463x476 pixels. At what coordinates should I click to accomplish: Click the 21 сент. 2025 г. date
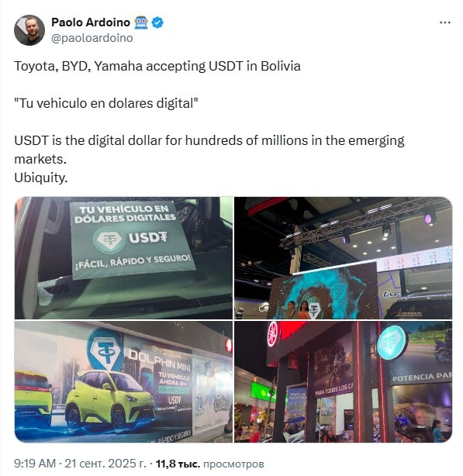click(x=105, y=464)
